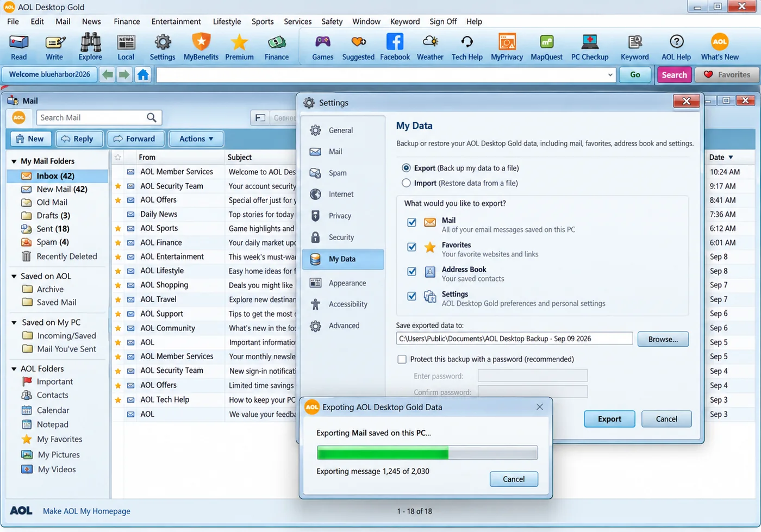Go forward with the right arrow button
Viewport: 761px width, 532px height.
(124, 74)
